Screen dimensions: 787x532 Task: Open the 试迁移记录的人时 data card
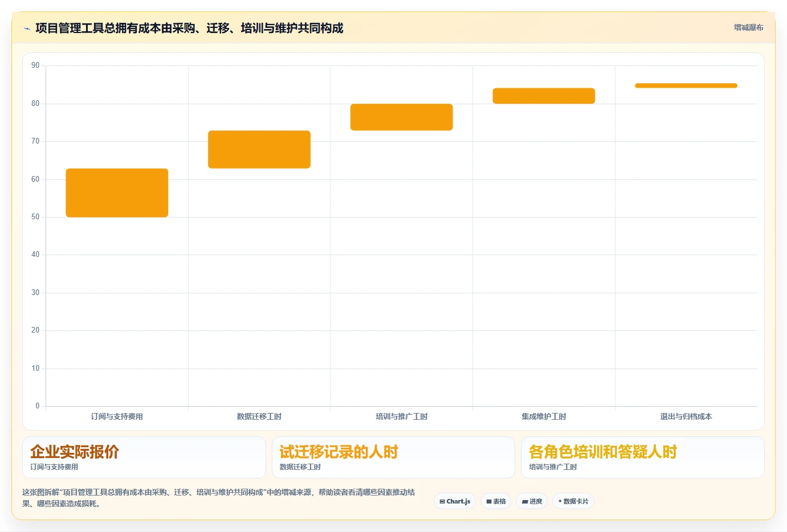point(393,457)
